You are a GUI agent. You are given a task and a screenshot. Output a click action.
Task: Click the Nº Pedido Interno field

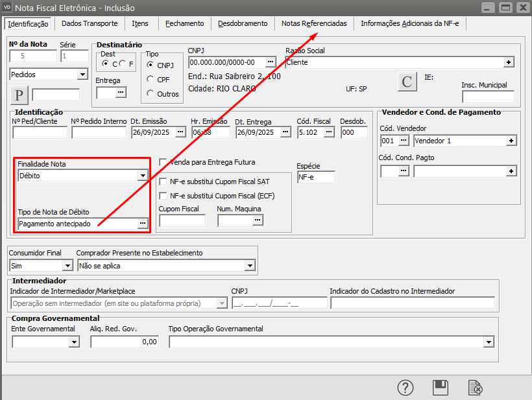pyautogui.click(x=99, y=132)
